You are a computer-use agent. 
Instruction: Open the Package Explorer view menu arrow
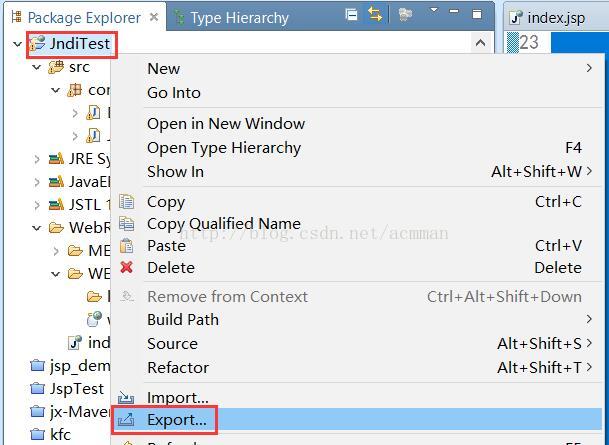click(434, 10)
